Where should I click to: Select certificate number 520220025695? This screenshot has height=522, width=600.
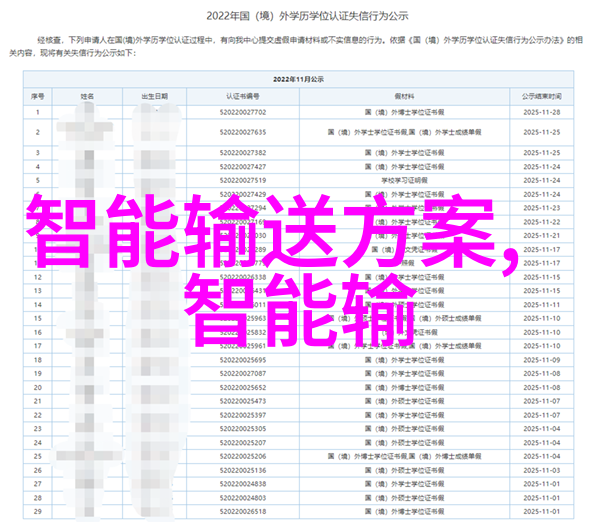pyautogui.click(x=243, y=360)
